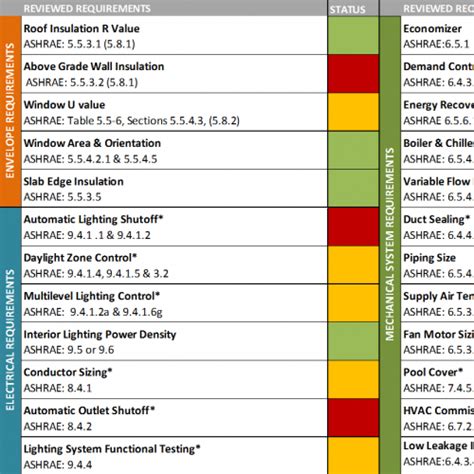Select the 'Variable Flow' requirement title
Viewport: 474px width, 474px height.
tap(436, 182)
